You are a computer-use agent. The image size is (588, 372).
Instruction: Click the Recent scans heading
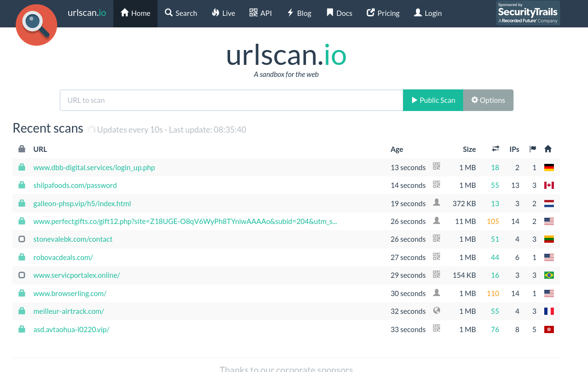(x=48, y=128)
